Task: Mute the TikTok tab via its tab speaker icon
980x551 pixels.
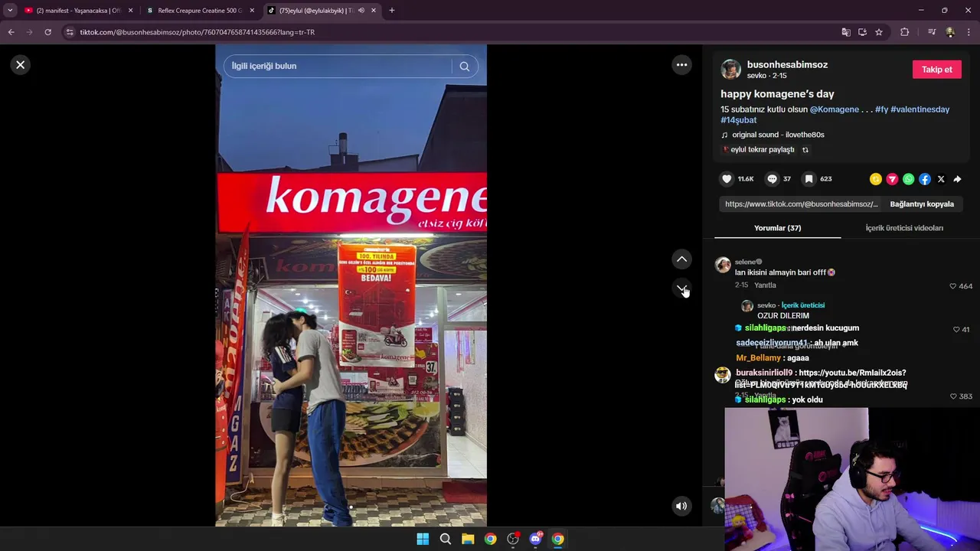Action: 361,11
